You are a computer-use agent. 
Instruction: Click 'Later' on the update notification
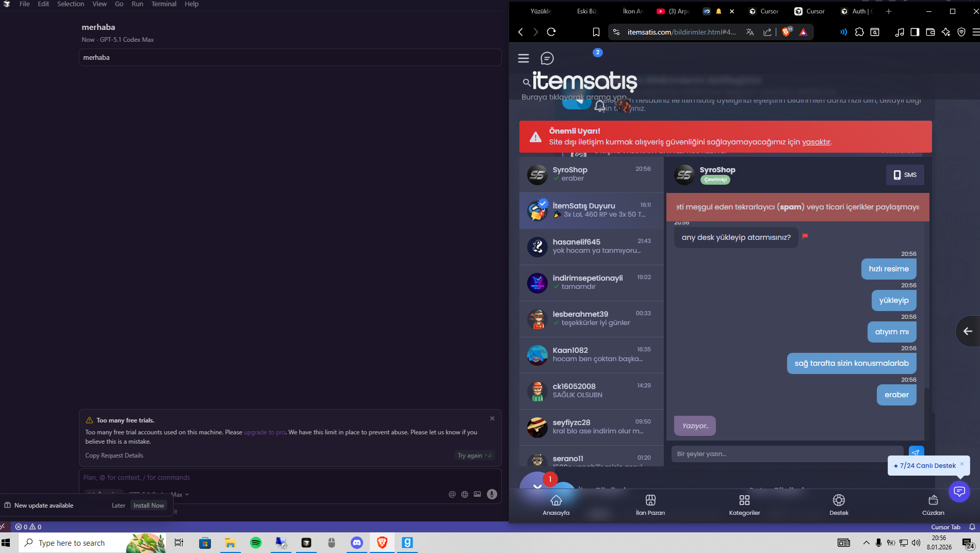pos(119,506)
